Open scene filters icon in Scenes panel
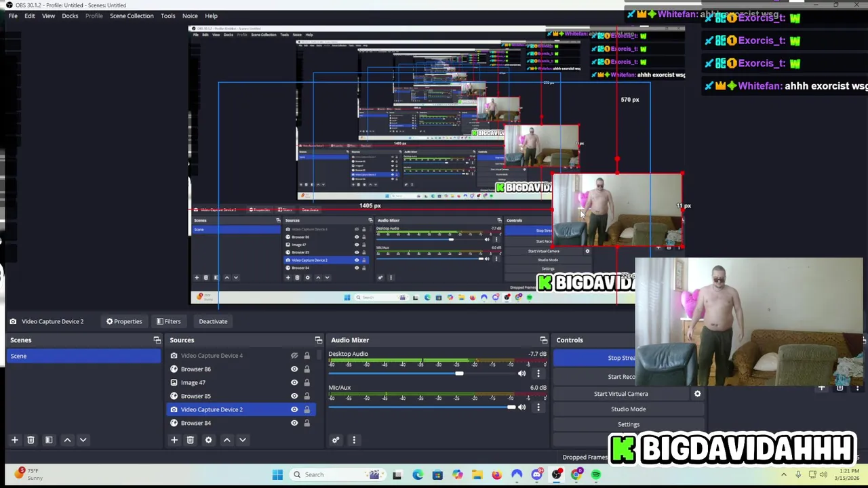 click(x=49, y=440)
